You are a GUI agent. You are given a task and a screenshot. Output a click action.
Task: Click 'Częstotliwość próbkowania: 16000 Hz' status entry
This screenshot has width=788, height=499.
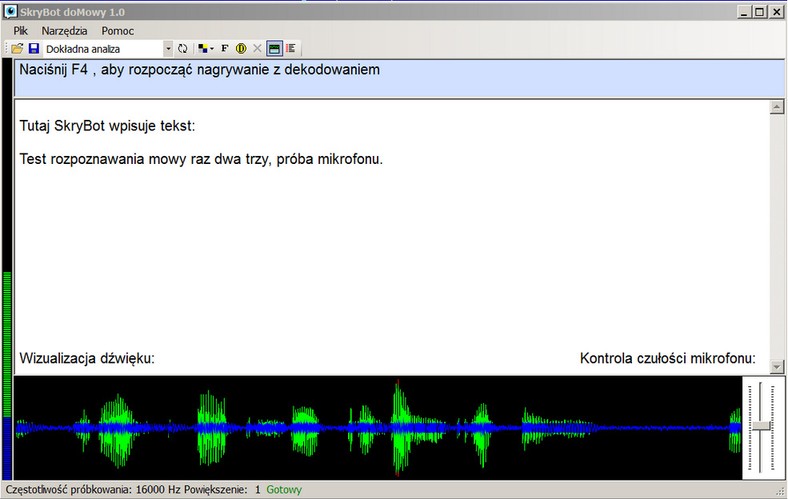click(x=93, y=489)
